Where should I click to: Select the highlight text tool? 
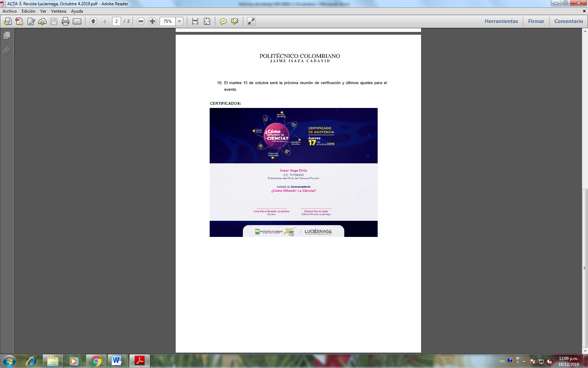[235, 21]
